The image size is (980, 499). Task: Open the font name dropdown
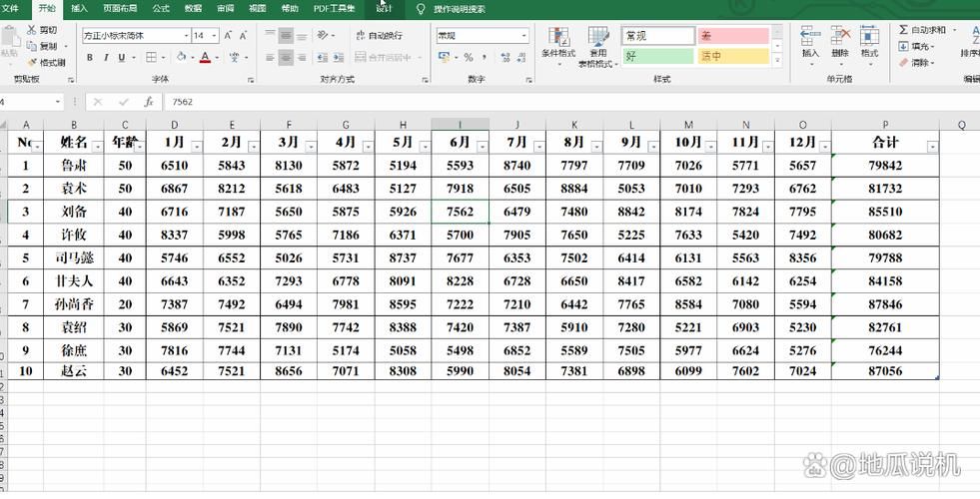click(x=186, y=36)
